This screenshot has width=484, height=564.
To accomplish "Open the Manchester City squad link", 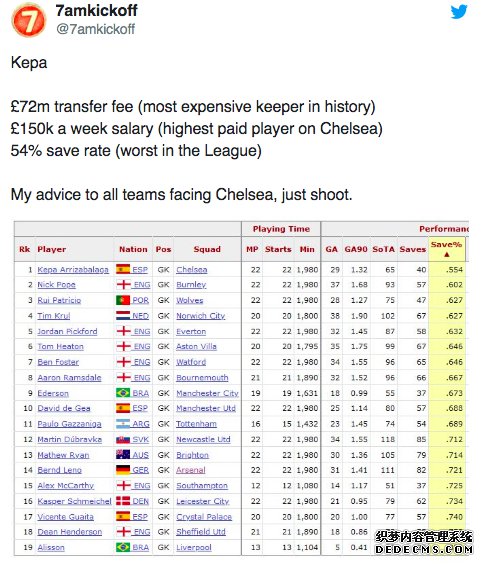I will [x=207, y=393].
